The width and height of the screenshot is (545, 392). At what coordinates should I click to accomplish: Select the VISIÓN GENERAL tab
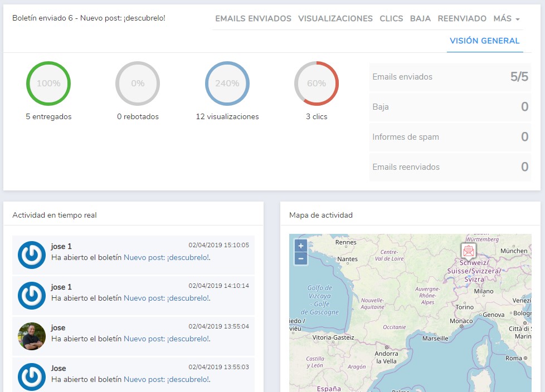tap(484, 41)
